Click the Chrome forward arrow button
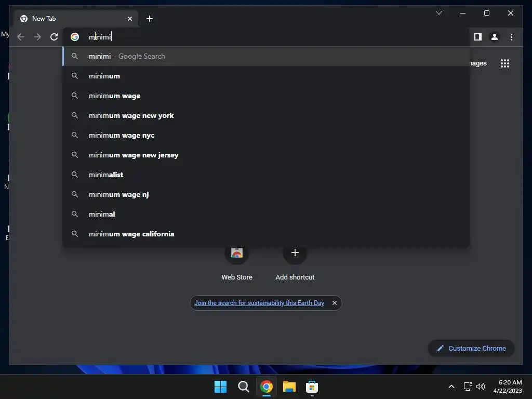The image size is (532, 399). 37,37
